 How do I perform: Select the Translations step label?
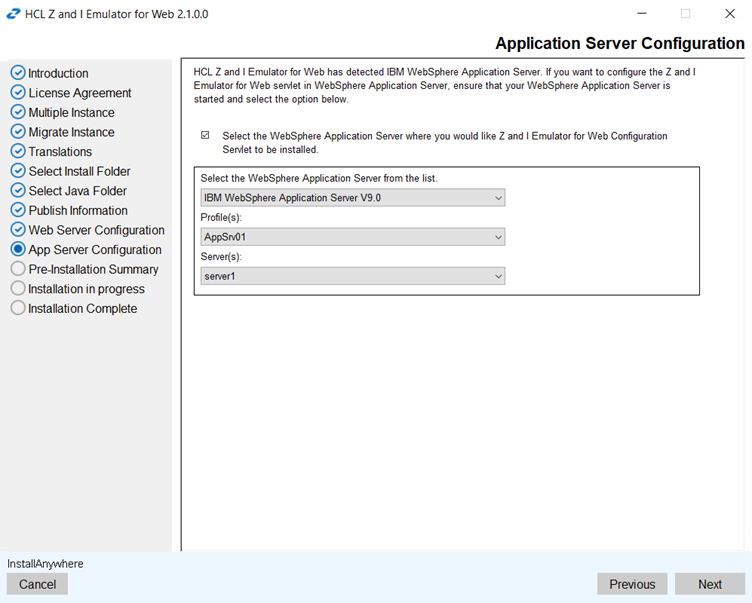(60, 152)
